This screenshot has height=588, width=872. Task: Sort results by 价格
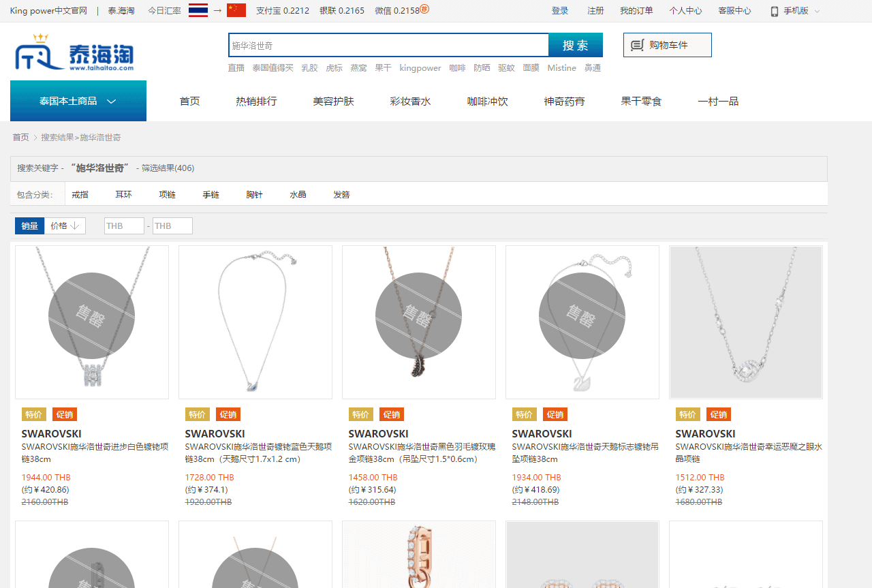pyautogui.click(x=65, y=226)
